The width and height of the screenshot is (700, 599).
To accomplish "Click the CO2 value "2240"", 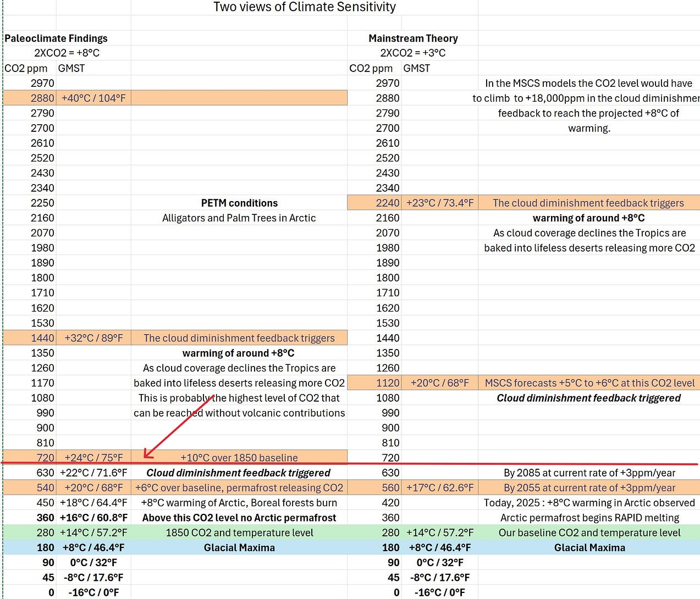I will pos(388,203).
